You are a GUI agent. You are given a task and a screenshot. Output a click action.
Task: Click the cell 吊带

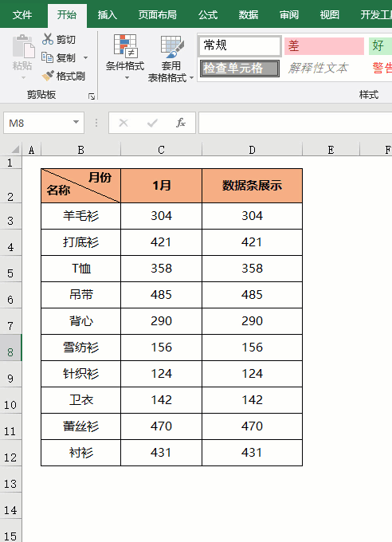coord(81,294)
